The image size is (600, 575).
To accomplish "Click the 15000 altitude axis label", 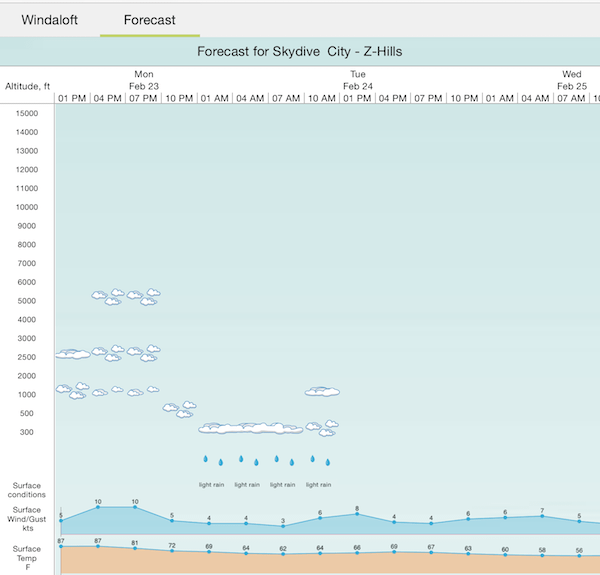I will [27, 113].
